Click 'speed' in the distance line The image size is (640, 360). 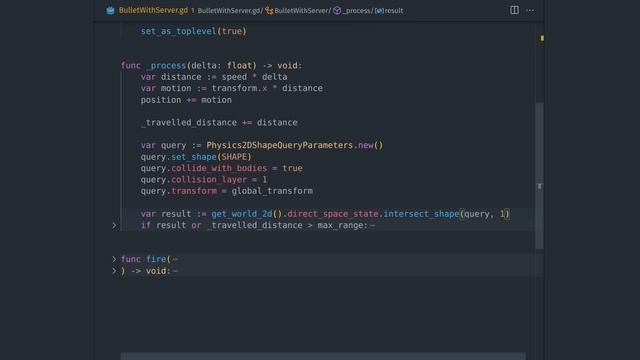234,77
